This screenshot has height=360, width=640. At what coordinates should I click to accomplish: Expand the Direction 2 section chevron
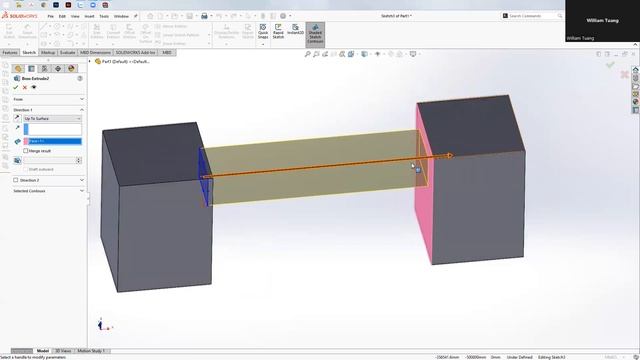[x=82, y=180]
